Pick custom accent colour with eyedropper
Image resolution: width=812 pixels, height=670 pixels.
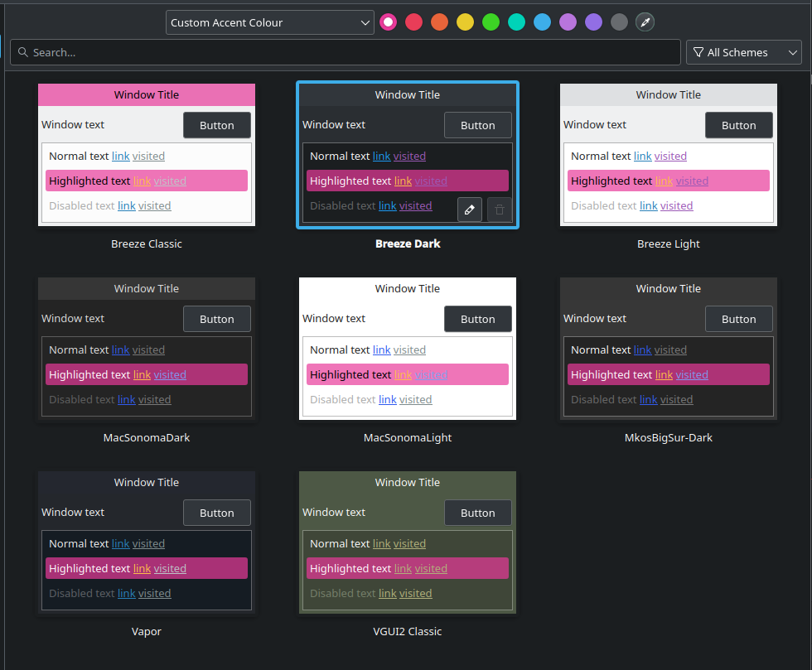tap(645, 22)
